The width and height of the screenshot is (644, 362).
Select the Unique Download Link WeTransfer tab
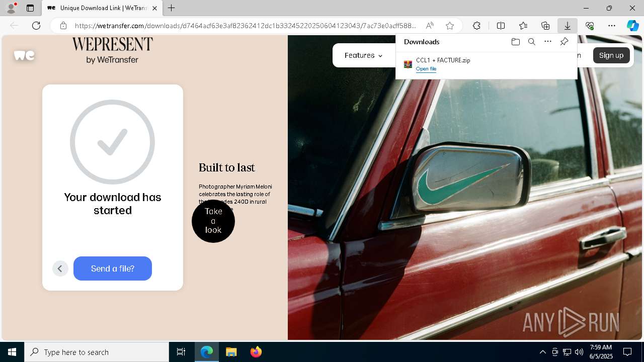tap(102, 8)
